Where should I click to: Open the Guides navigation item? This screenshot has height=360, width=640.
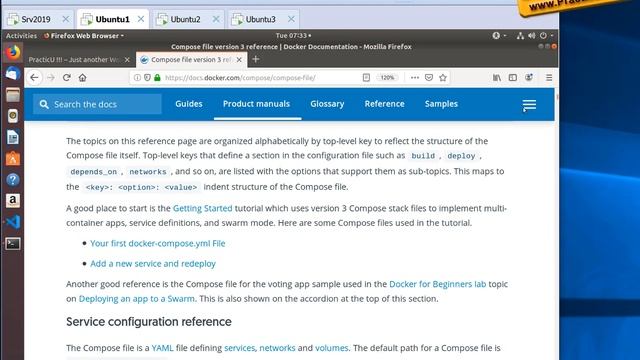click(189, 104)
